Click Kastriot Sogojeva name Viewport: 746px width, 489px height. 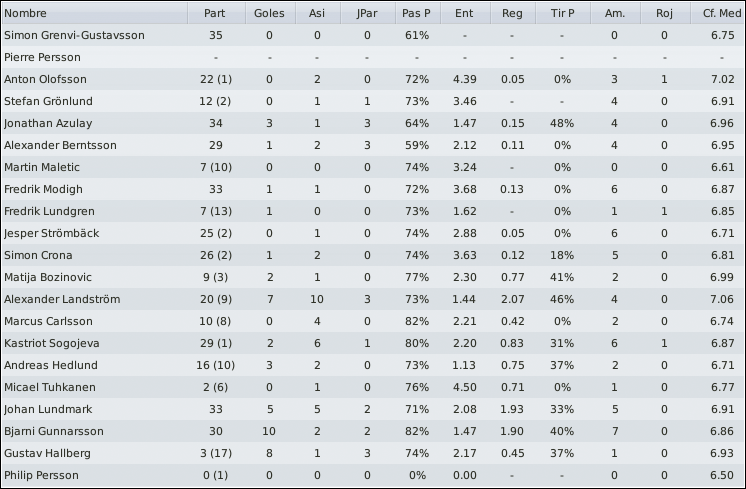52,343
